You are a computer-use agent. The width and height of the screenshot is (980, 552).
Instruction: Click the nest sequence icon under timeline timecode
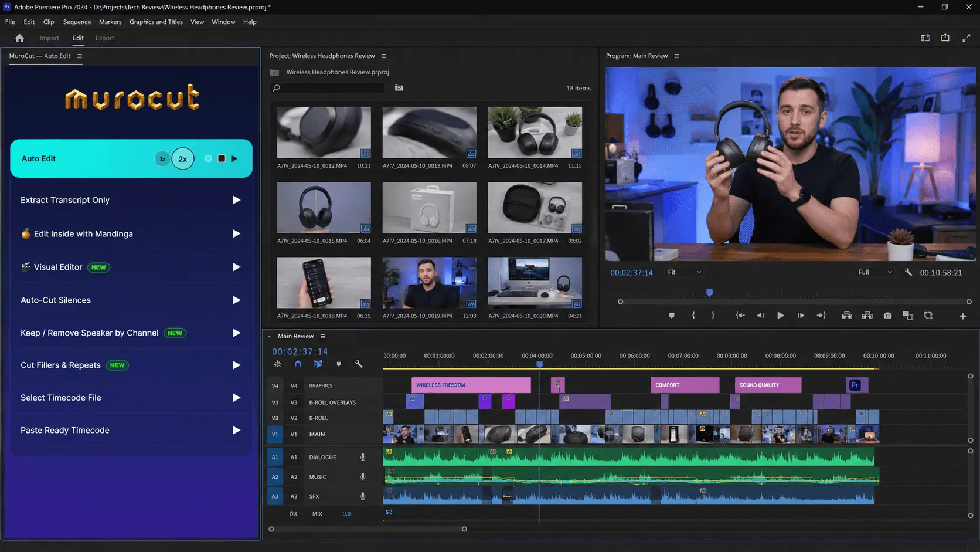(x=277, y=364)
